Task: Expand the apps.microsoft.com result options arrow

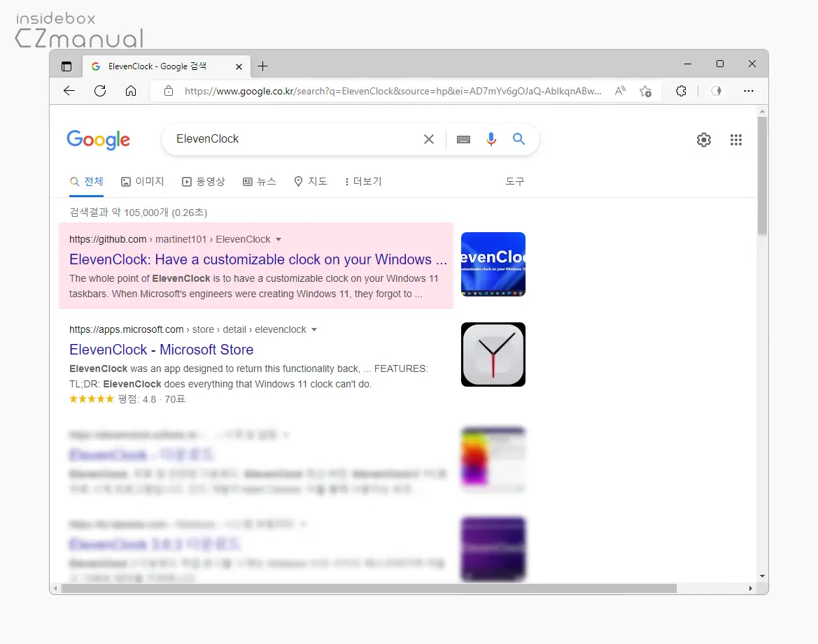Action: point(314,329)
